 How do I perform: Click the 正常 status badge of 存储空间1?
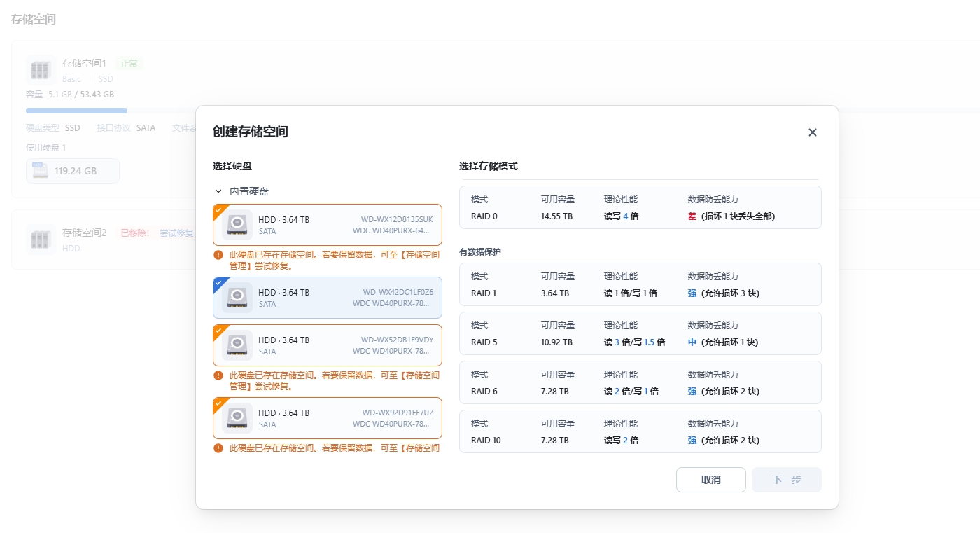129,63
